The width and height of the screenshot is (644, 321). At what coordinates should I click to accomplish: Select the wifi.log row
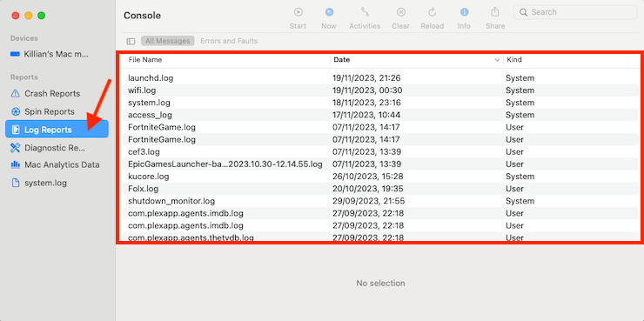coord(380,90)
